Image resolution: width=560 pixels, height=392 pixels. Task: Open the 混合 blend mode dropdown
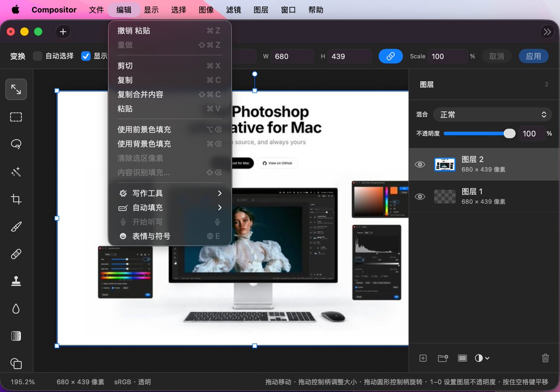click(x=492, y=114)
